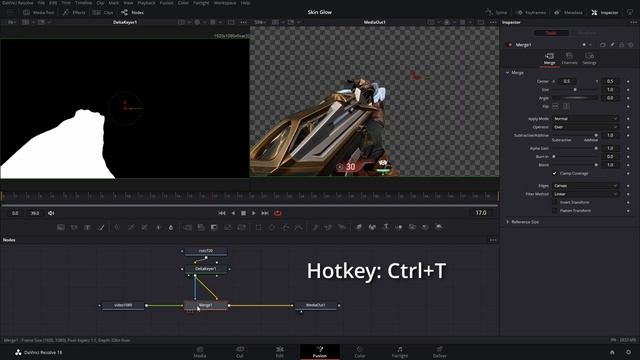Switch to the Edit page

[280, 352]
